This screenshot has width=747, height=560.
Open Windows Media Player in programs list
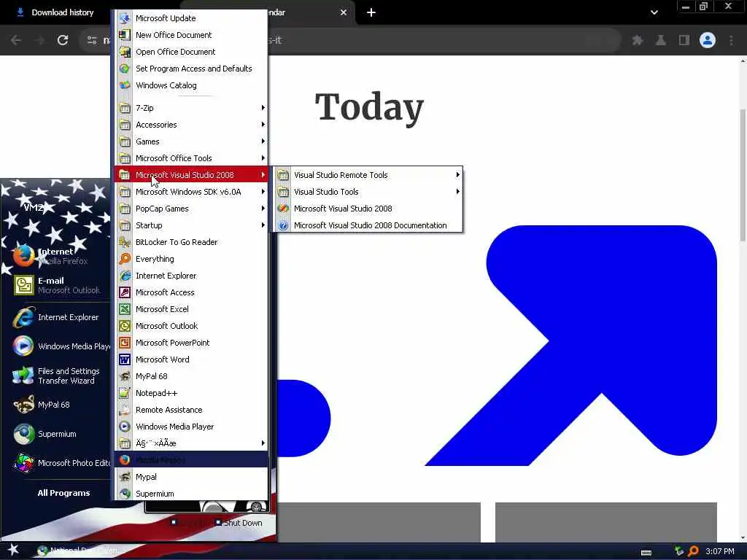(x=191, y=427)
